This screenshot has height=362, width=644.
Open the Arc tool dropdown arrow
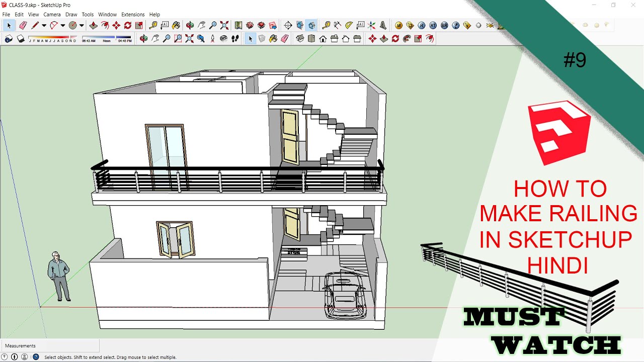pos(62,25)
